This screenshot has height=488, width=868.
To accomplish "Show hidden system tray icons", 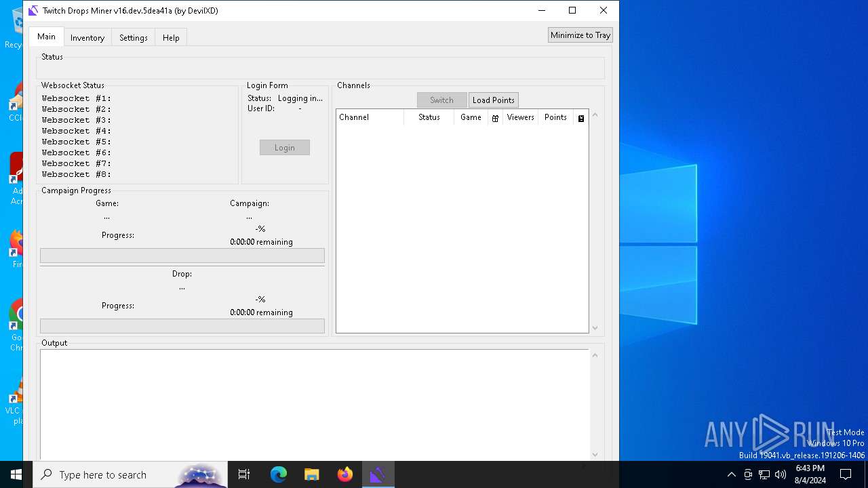I will [731, 474].
